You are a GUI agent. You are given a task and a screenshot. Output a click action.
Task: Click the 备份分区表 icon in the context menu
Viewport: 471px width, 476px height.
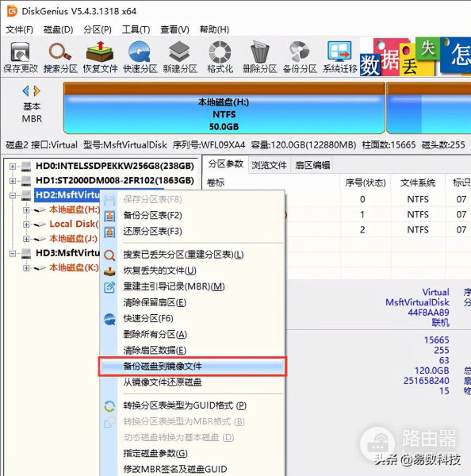point(109,216)
